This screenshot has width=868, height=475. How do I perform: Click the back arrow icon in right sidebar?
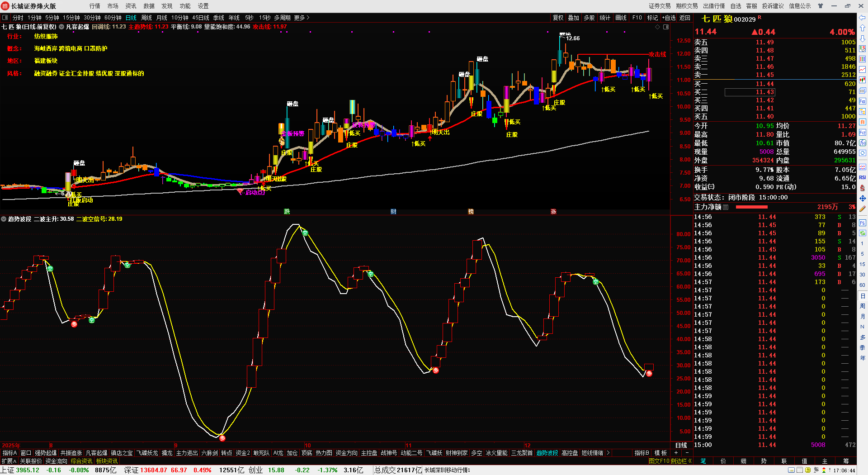[x=863, y=18]
